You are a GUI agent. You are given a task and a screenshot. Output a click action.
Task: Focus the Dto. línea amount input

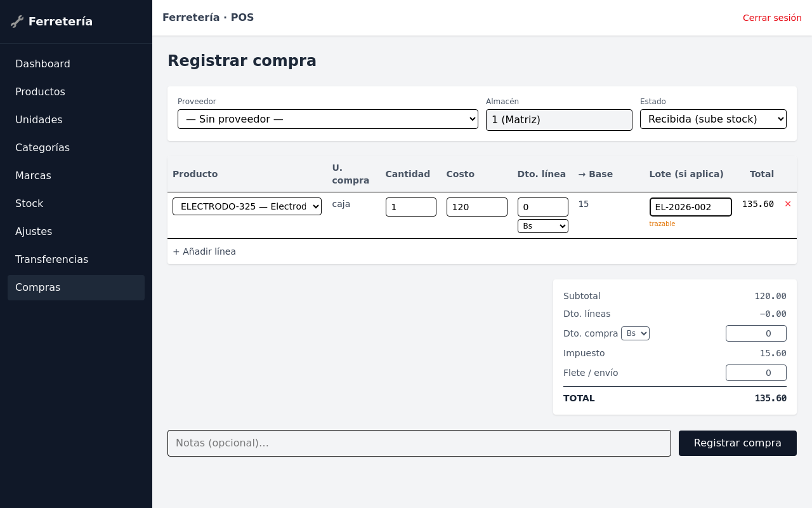(x=543, y=207)
